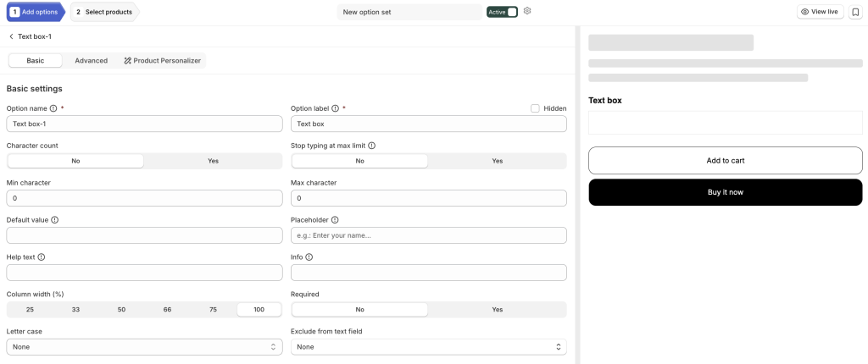Click the View live button

821,12
